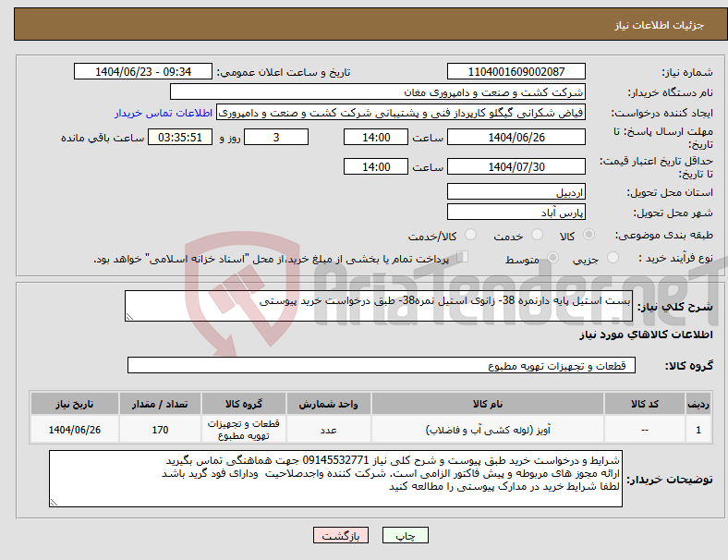
Task: Click the نام کالا column header
Action: pyautogui.click(x=488, y=404)
